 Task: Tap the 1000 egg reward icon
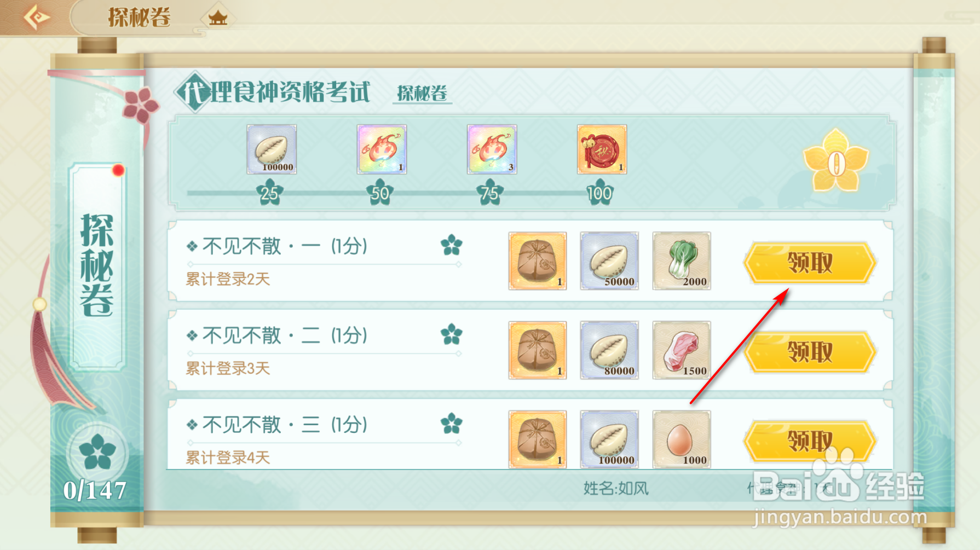682,439
